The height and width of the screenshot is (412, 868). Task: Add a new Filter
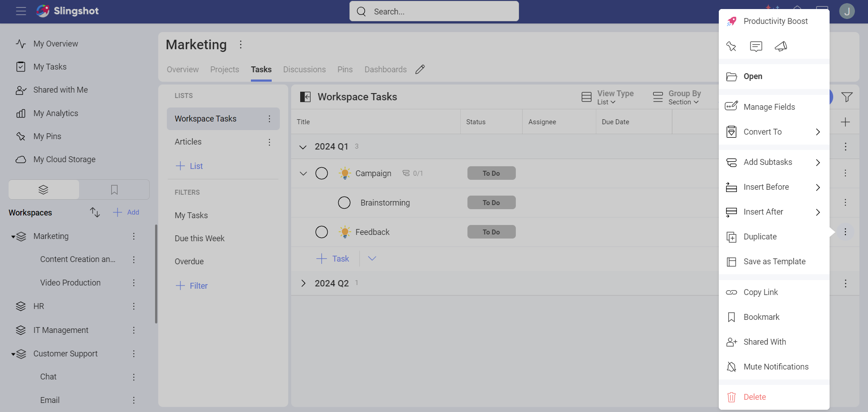pos(191,286)
